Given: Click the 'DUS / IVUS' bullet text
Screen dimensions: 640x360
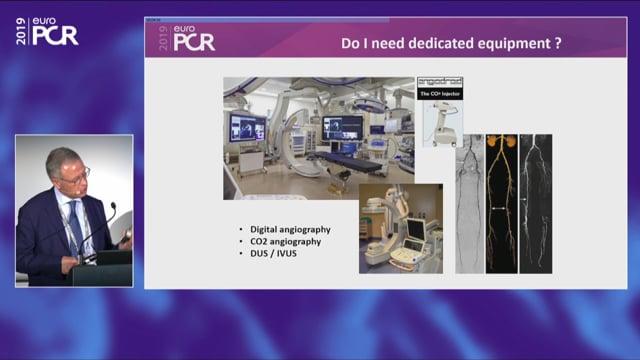Looking at the screenshot, I should (x=273, y=253).
